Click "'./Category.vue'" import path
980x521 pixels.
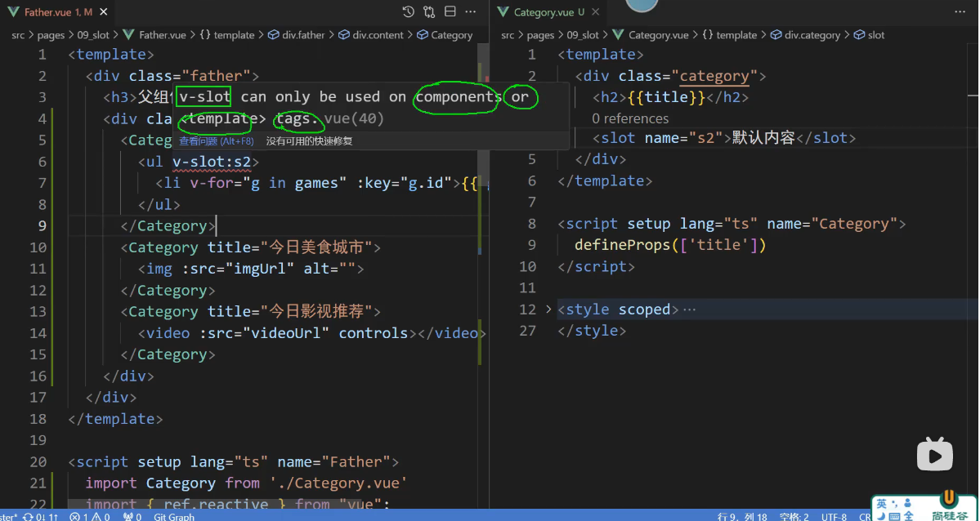point(338,483)
